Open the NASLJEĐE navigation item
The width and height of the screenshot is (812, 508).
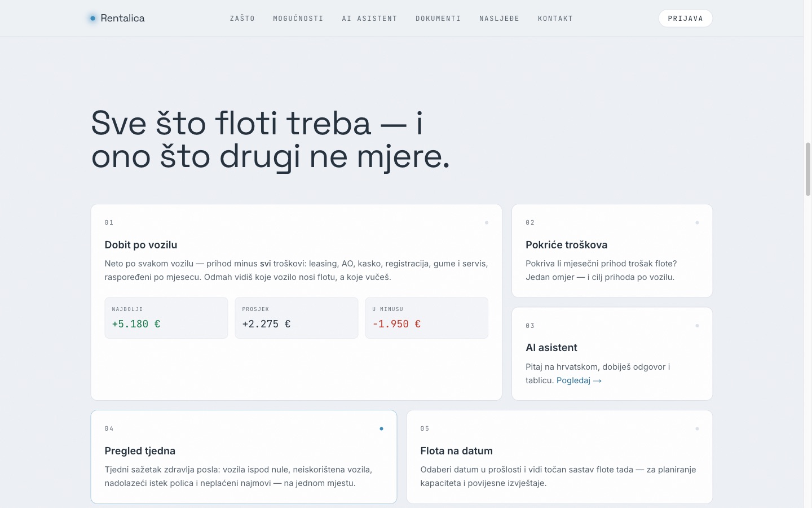pyautogui.click(x=500, y=19)
